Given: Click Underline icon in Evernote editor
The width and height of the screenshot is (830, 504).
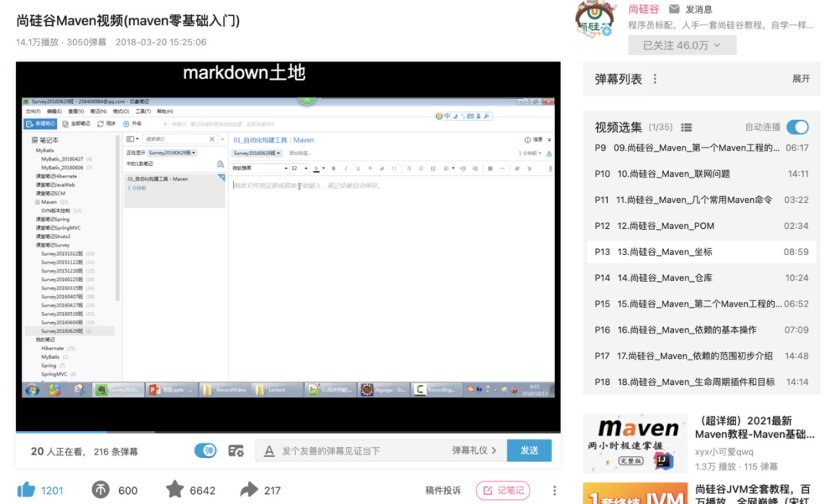Looking at the screenshot, I should 358,168.
